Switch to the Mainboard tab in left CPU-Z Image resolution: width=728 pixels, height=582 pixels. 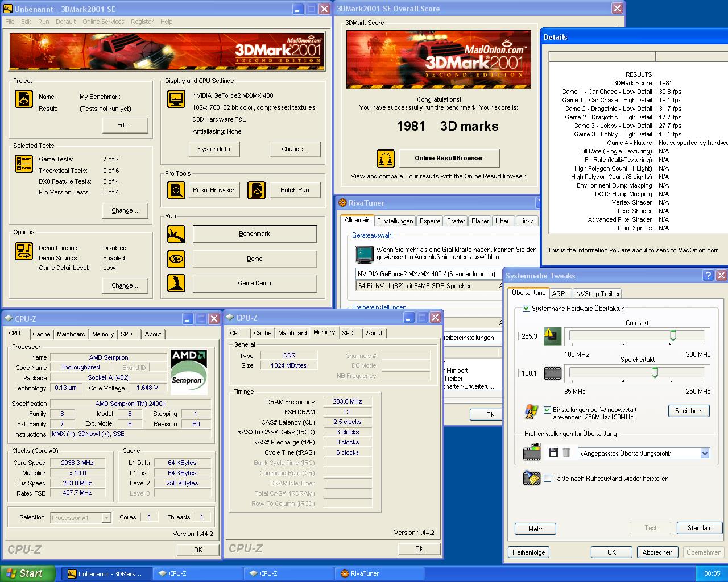(71, 334)
